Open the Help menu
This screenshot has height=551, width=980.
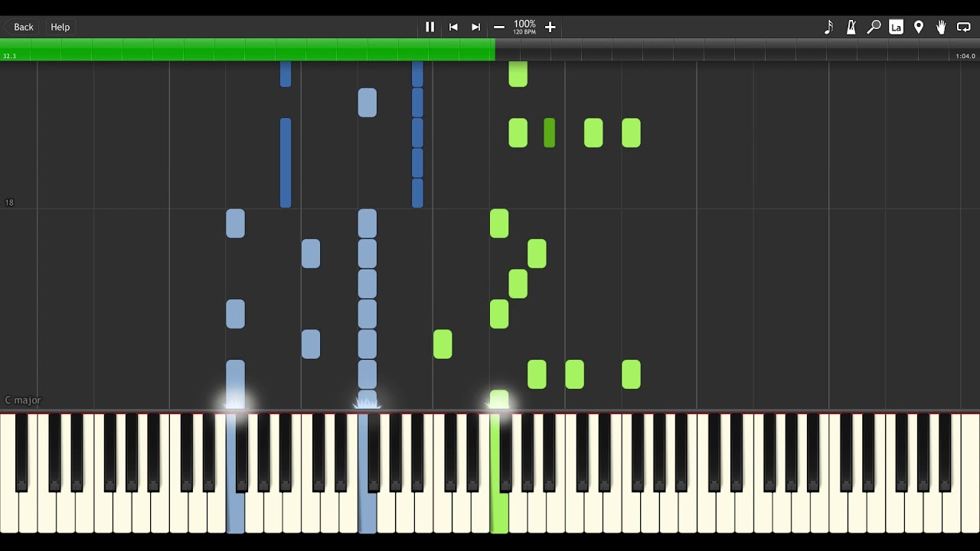60,27
